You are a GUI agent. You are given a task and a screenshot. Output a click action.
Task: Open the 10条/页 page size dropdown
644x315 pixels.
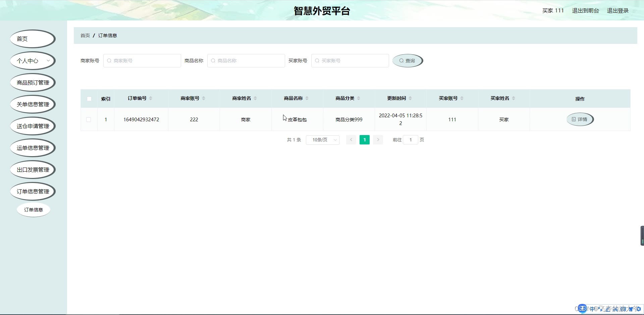click(322, 140)
